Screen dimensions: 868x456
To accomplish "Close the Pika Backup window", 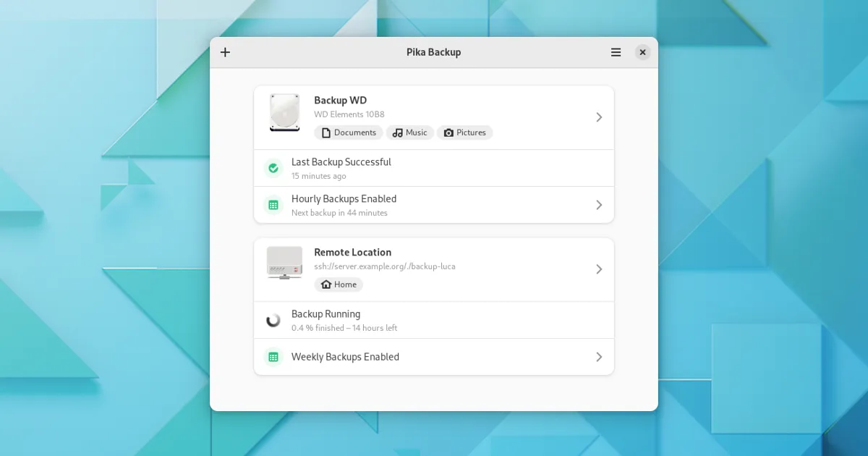I will click(x=642, y=52).
